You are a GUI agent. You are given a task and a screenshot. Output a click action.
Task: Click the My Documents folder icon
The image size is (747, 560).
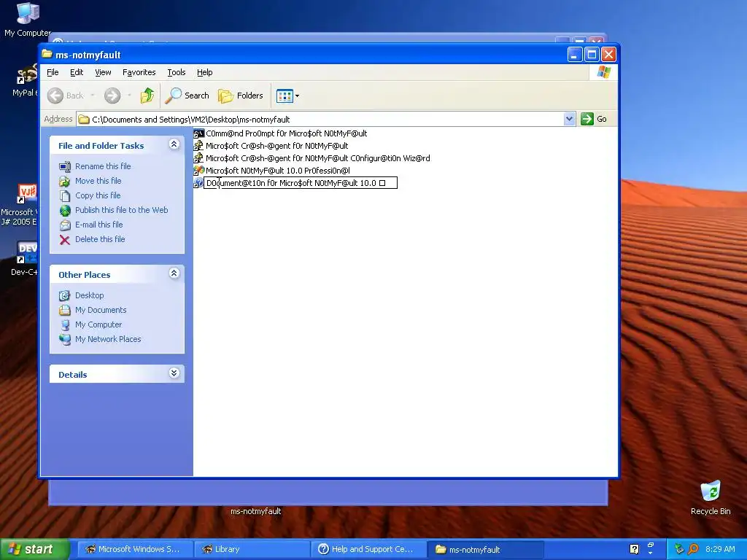[x=65, y=311]
